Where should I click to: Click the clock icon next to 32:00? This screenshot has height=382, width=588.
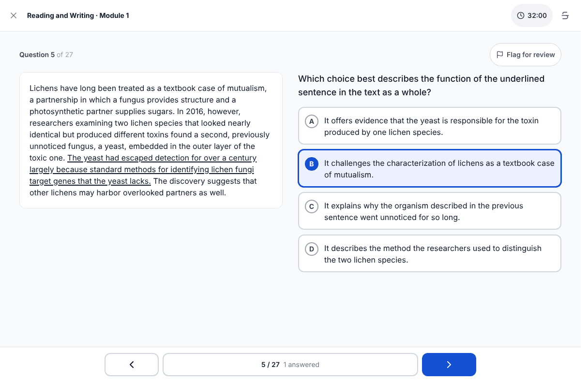[x=521, y=15]
